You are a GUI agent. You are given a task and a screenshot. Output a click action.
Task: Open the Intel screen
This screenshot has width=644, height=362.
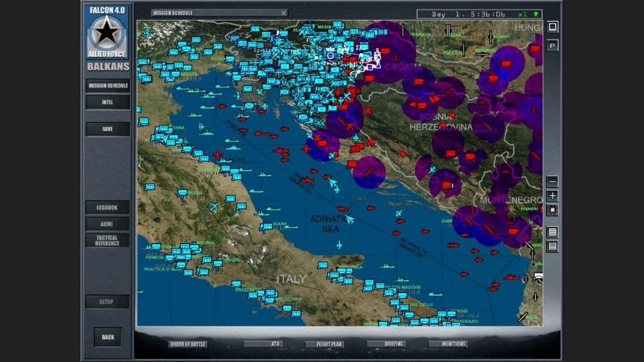108,102
